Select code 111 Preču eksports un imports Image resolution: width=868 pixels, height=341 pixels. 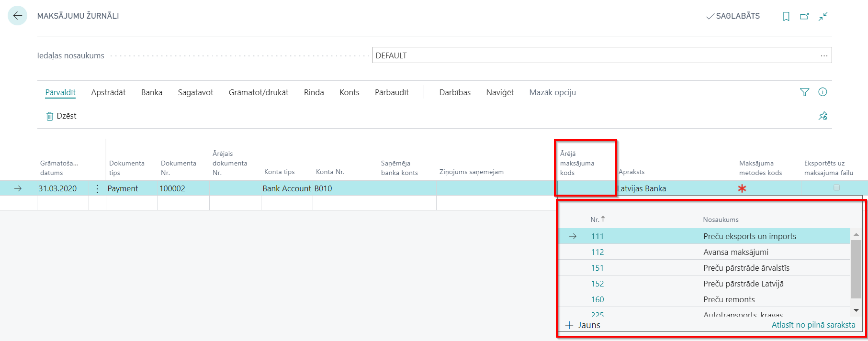point(704,236)
